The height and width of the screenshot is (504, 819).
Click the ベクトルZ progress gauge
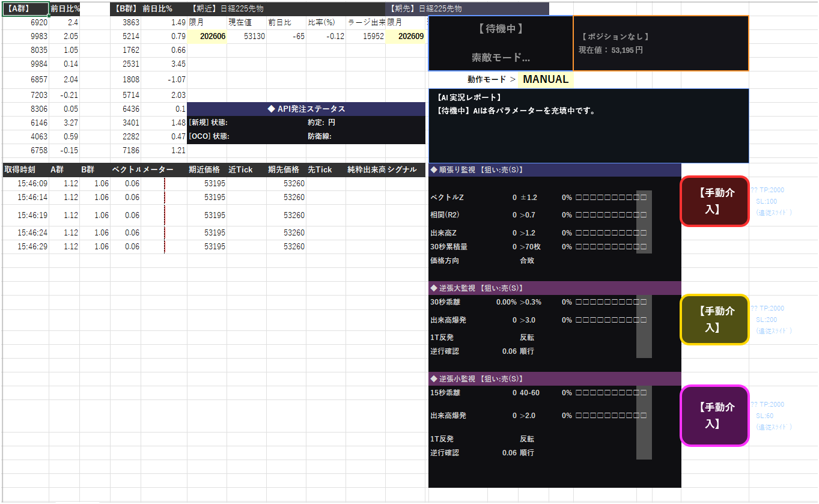tap(610, 198)
